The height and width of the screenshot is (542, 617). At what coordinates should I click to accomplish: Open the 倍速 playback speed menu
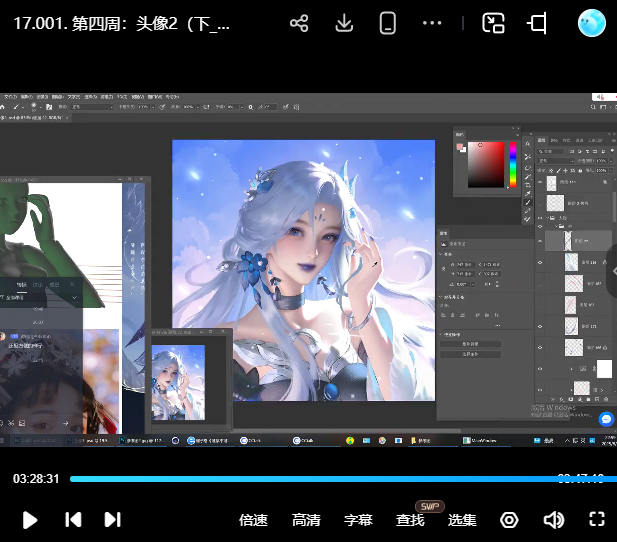pos(253,520)
